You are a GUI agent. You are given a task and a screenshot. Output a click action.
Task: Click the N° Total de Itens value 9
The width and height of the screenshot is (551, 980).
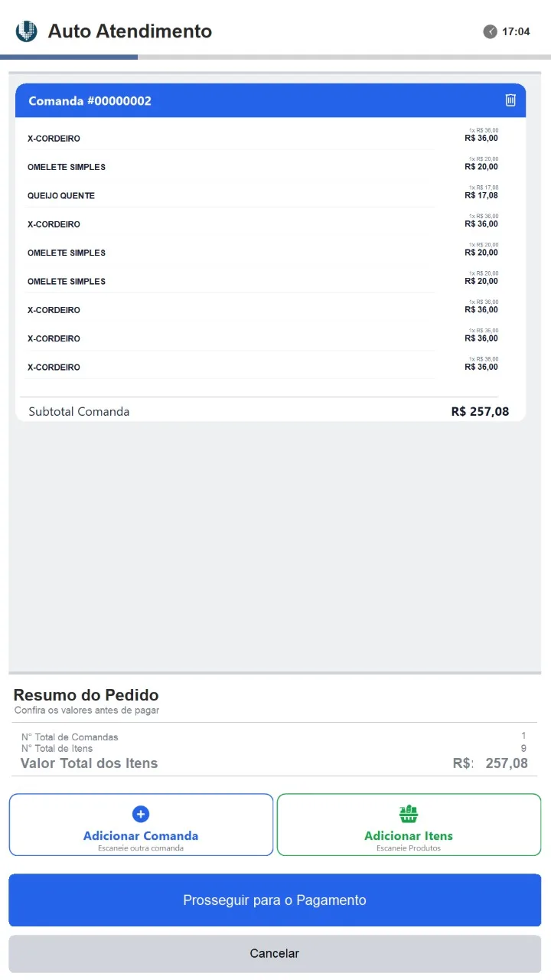click(x=523, y=748)
